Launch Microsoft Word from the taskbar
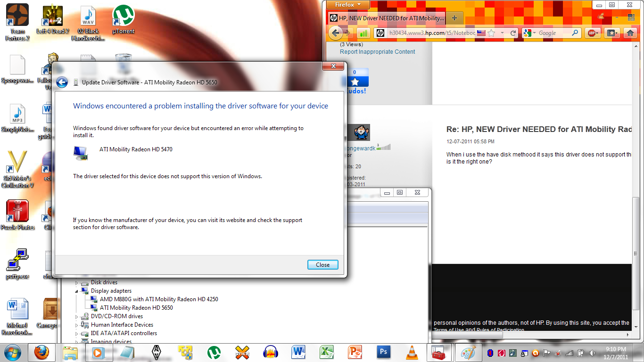 coord(299,353)
